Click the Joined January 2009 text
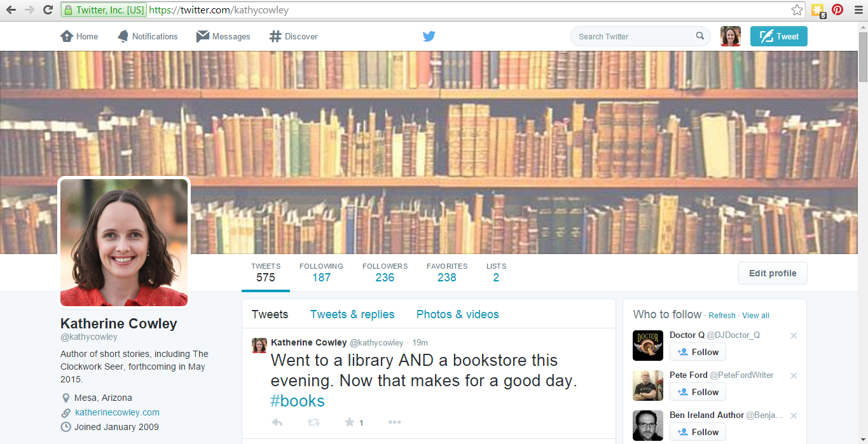868x444 pixels. (x=116, y=427)
